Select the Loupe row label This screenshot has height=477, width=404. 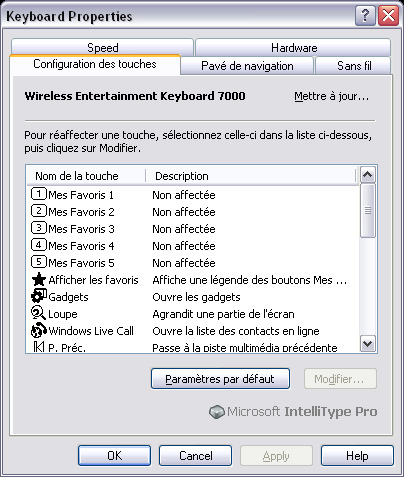click(x=63, y=314)
